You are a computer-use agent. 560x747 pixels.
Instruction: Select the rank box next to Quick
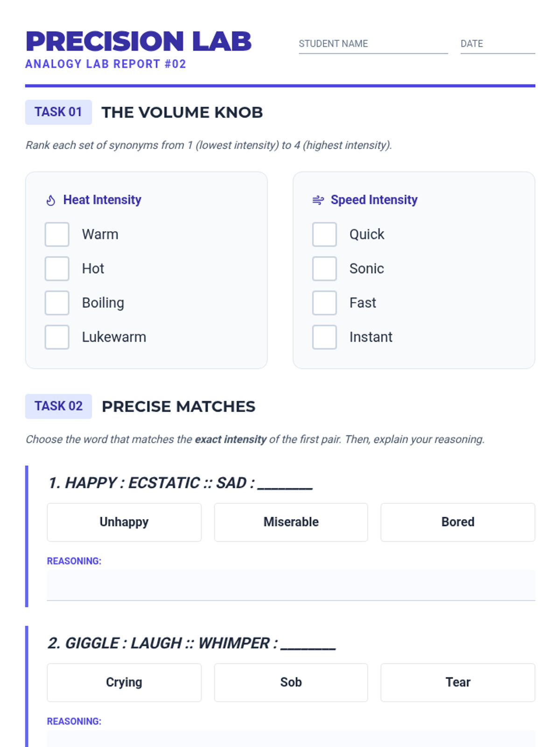(324, 234)
